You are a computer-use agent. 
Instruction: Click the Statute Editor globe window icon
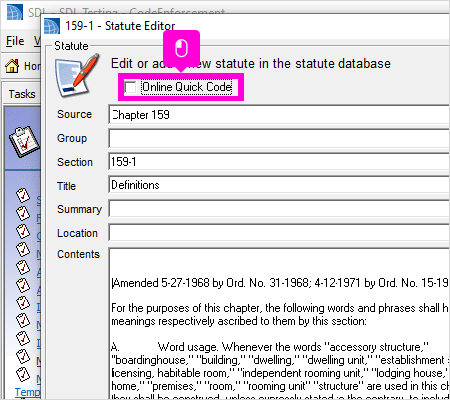(x=52, y=26)
